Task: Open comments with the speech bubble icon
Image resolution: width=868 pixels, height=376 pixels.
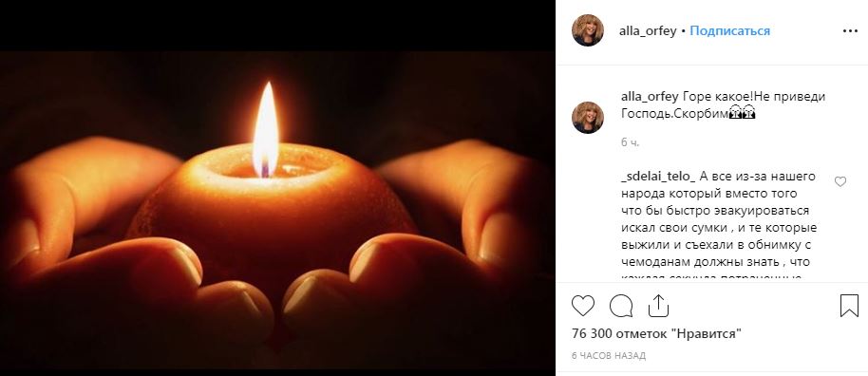Action: [x=621, y=306]
